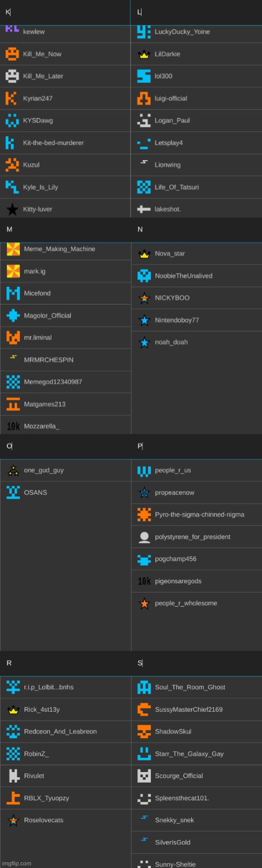Select SussyMasterChief2169 username
262x868 pixels.
tap(189, 709)
